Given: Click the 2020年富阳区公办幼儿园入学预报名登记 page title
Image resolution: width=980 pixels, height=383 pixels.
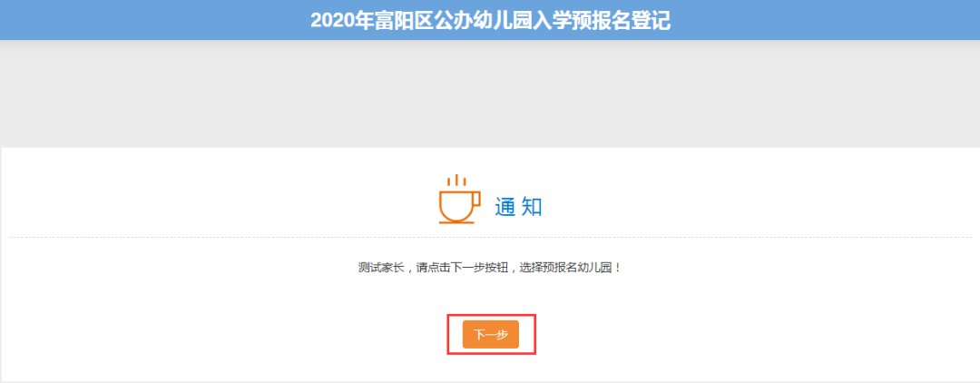Looking at the screenshot, I should [x=491, y=20].
